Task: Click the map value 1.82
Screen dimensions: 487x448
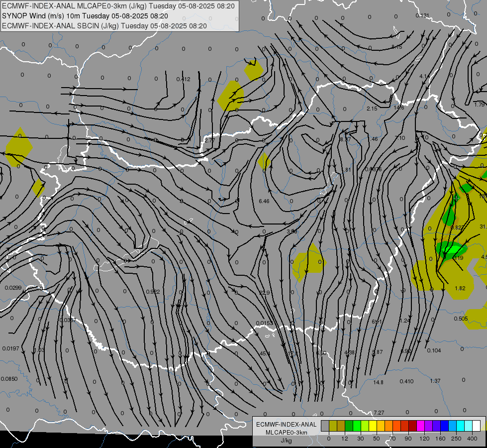Action: 460,288
